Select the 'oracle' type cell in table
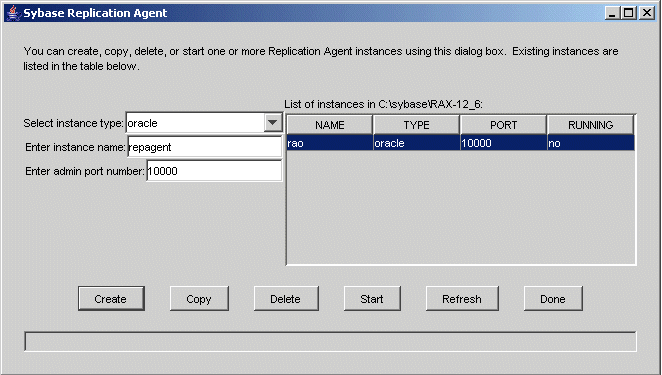 pyautogui.click(x=417, y=143)
